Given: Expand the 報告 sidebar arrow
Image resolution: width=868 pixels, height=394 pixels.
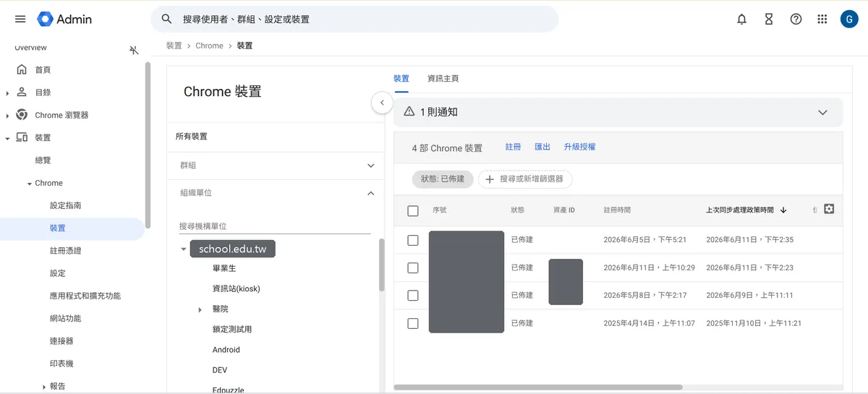Looking at the screenshot, I should tap(43, 387).
